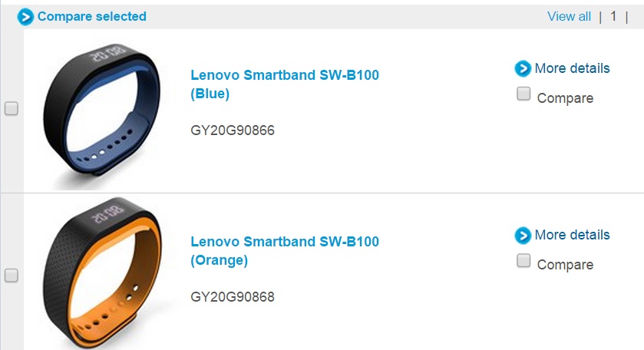
Task: Click part number GY20G90868
Action: pyautogui.click(x=233, y=297)
